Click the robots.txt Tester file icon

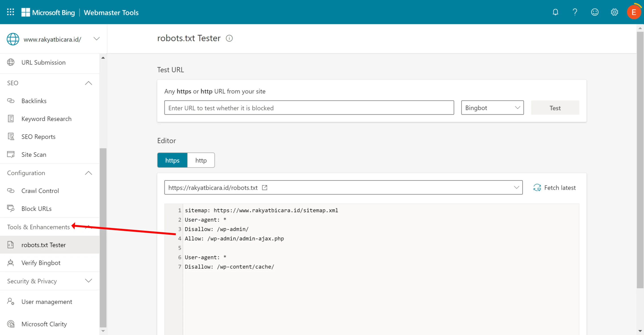[x=11, y=244]
